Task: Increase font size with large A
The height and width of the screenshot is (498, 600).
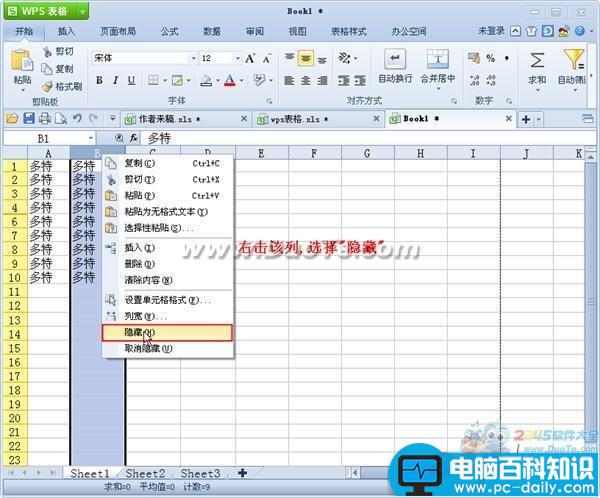Action: 250,58
